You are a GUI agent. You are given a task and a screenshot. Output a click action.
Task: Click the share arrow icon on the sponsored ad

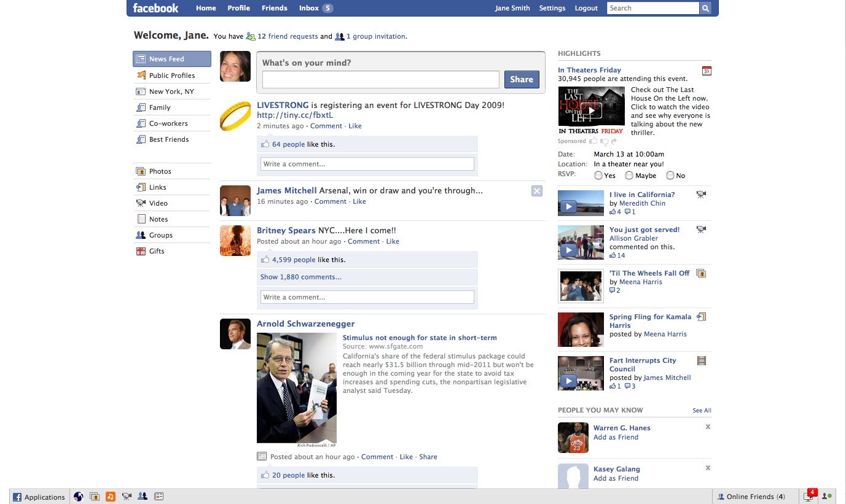(x=613, y=141)
